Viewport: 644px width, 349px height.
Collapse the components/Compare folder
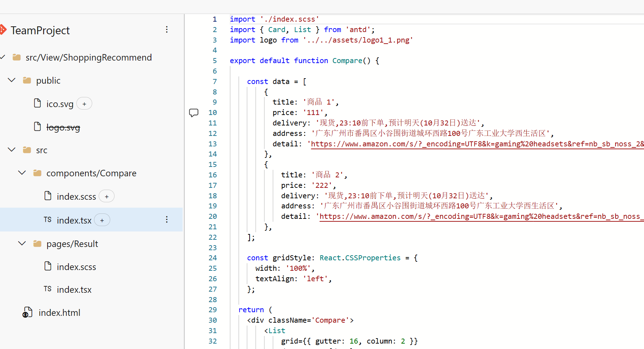coord(22,173)
